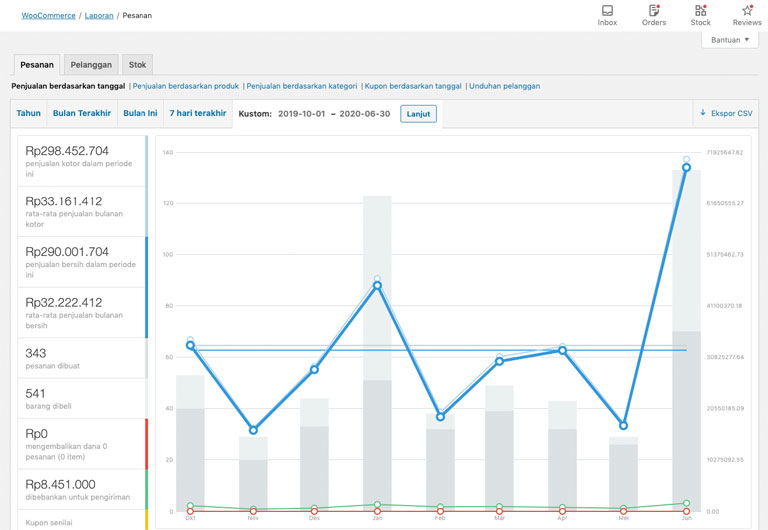Click the Feb net sales data point
Viewport: 768px width, 530px height.
coord(440,417)
